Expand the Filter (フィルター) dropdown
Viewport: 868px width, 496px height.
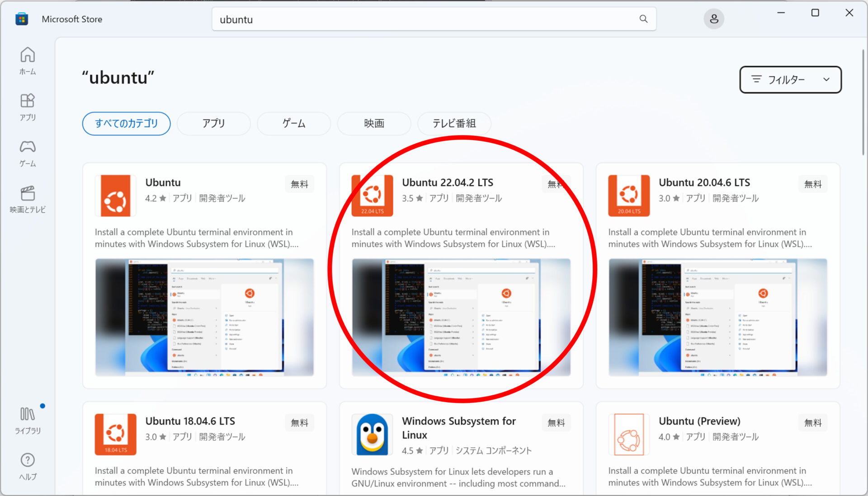(790, 80)
